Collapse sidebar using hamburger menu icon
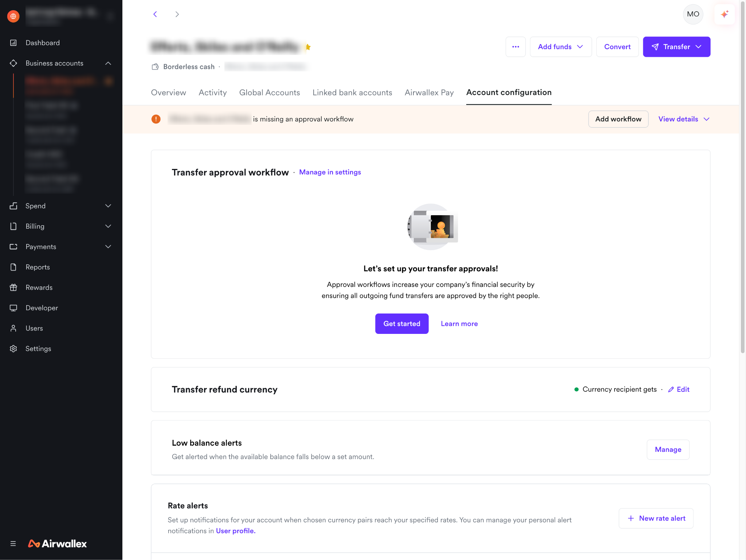Viewport: 746px width, 560px height. pyautogui.click(x=13, y=544)
